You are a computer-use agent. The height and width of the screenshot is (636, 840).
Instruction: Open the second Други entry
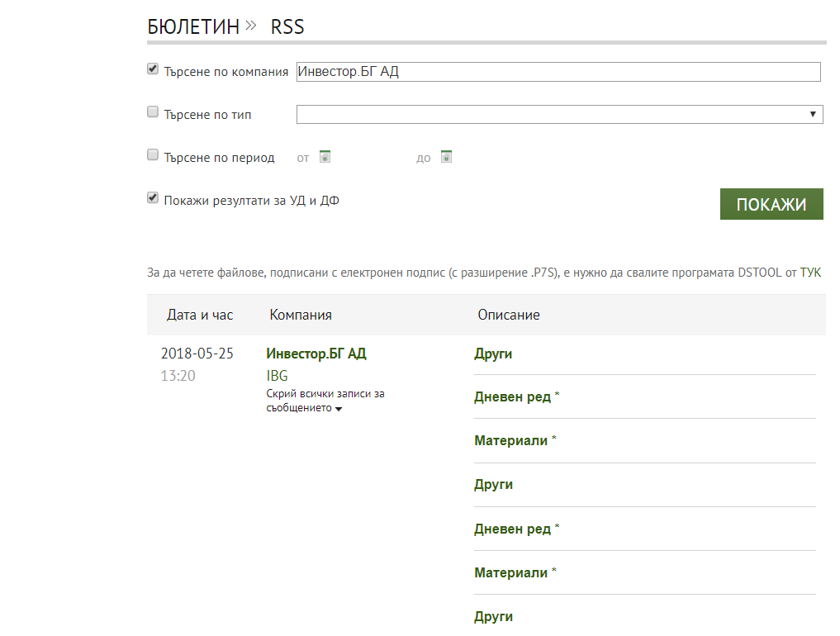(493, 484)
